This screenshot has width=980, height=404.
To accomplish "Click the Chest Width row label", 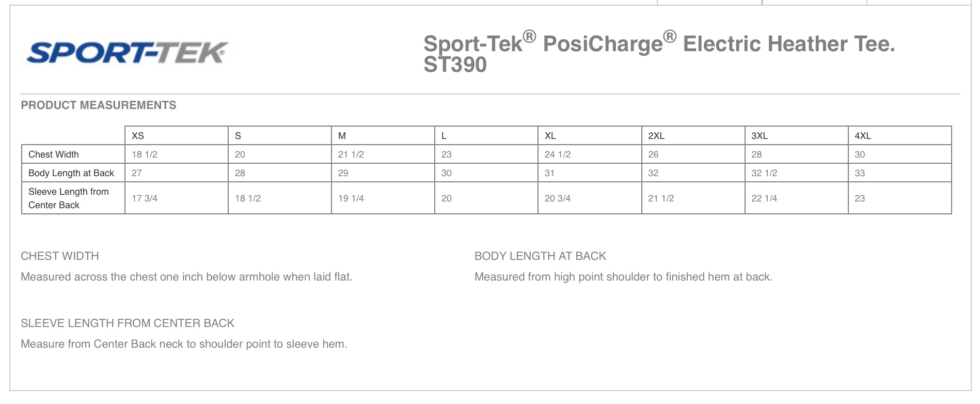I will 54,154.
